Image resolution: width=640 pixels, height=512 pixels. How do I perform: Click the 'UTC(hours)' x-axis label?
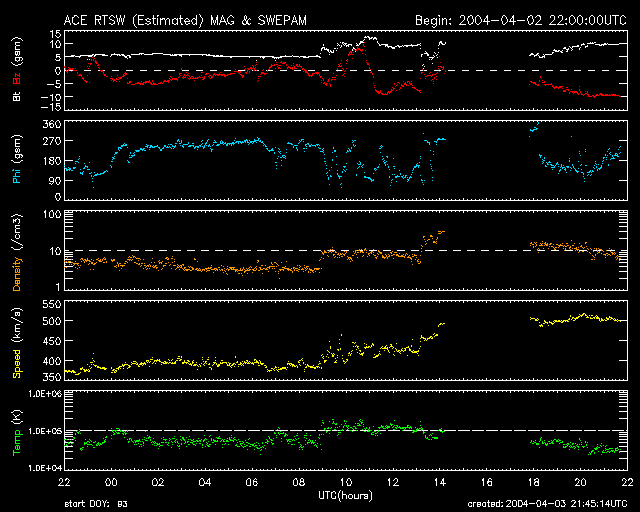tap(345, 496)
